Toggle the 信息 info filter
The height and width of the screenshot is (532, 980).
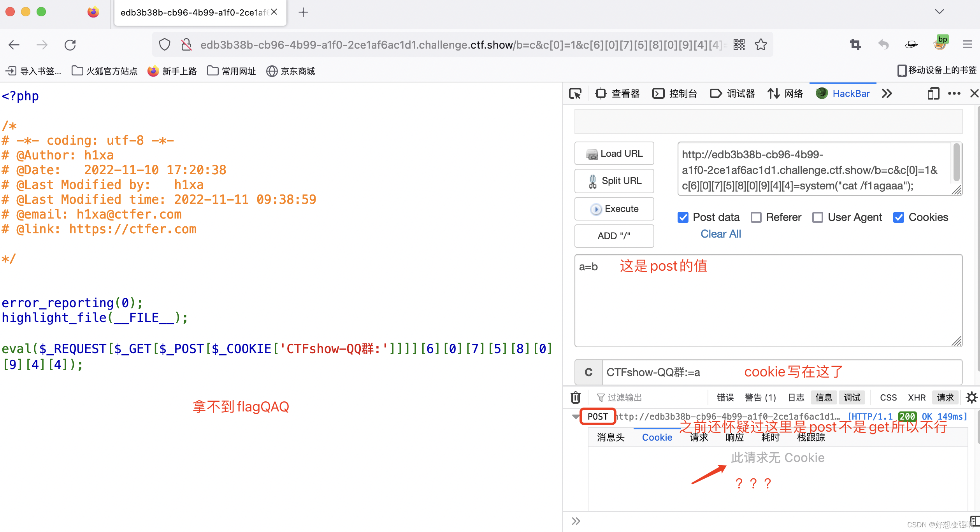[824, 397]
